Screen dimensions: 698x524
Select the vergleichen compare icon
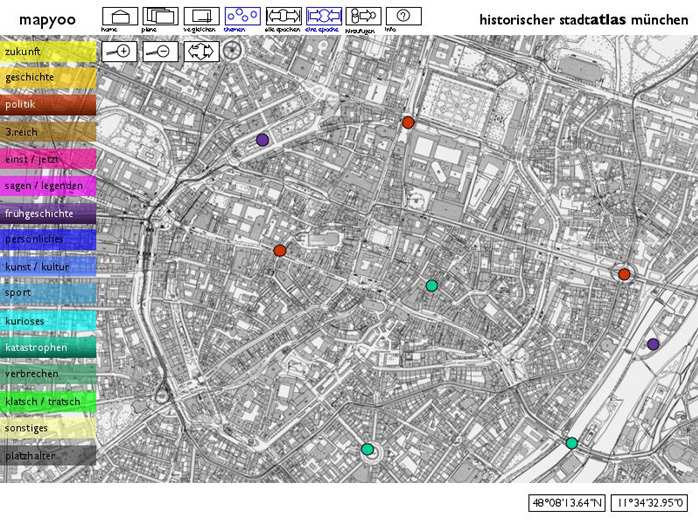point(201,16)
